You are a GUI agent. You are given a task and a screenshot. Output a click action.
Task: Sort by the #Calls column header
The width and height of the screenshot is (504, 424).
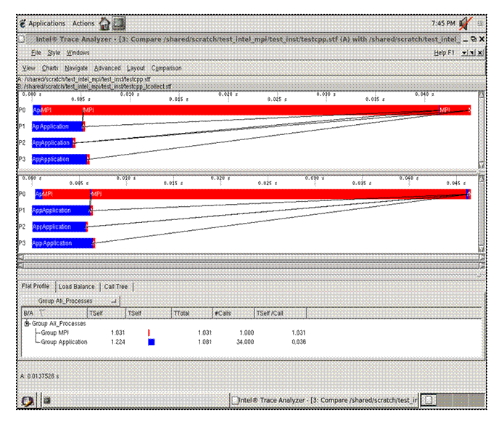click(x=234, y=313)
